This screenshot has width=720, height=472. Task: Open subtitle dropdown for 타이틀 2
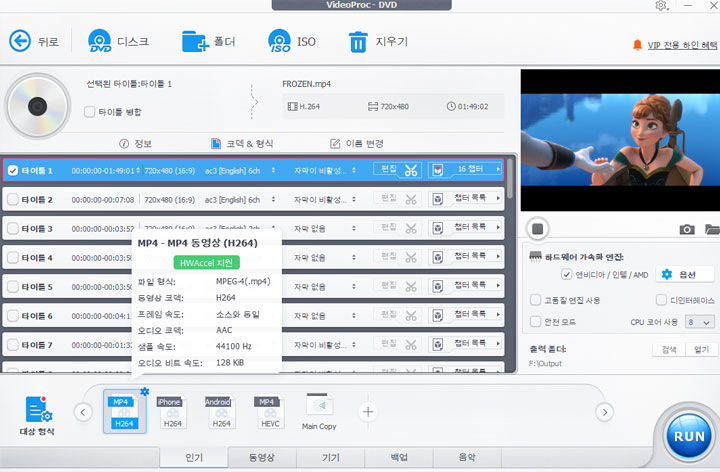click(x=354, y=199)
